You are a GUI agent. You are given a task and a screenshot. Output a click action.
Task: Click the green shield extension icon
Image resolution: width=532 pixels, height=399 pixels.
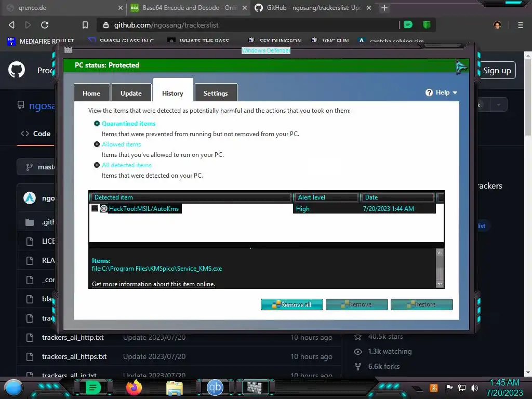[427, 24]
